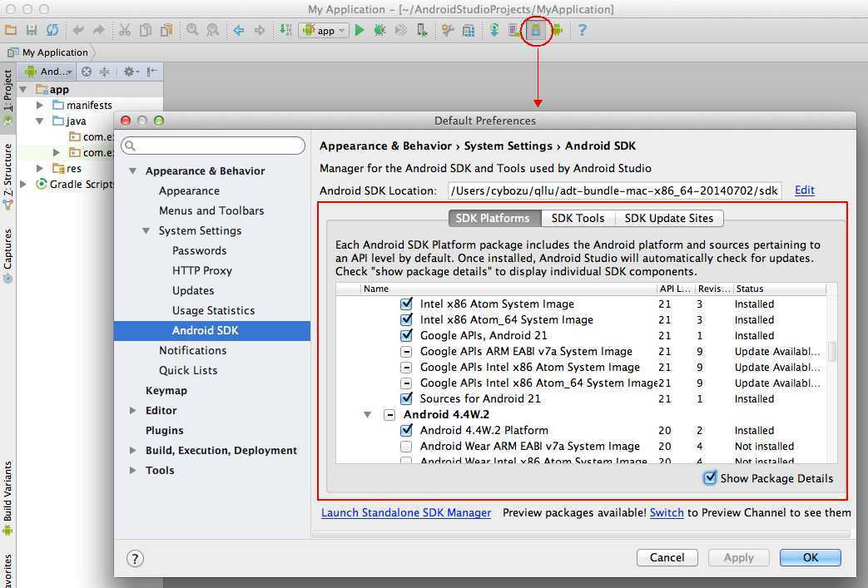
Task: Open the AVD Manager toolbar icon
Action: click(514, 31)
